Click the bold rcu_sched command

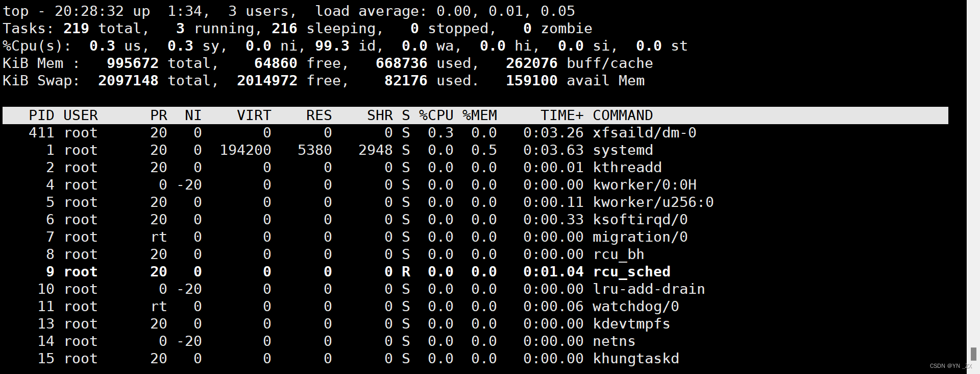631,272
